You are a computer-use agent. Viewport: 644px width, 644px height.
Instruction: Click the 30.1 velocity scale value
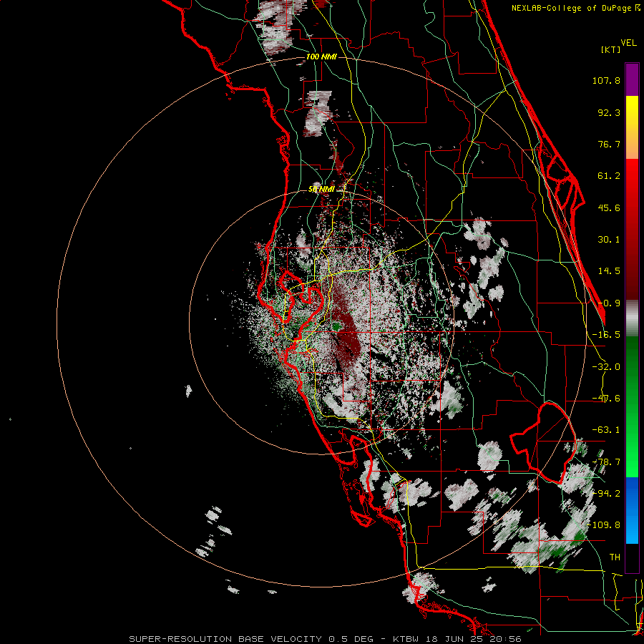(609, 240)
